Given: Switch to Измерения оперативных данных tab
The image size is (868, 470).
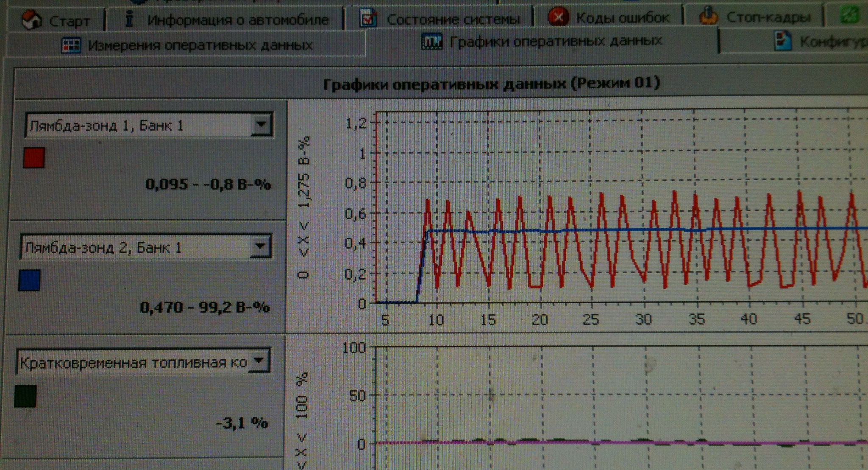Looking at the screenshot, I should tap(200, 45).
